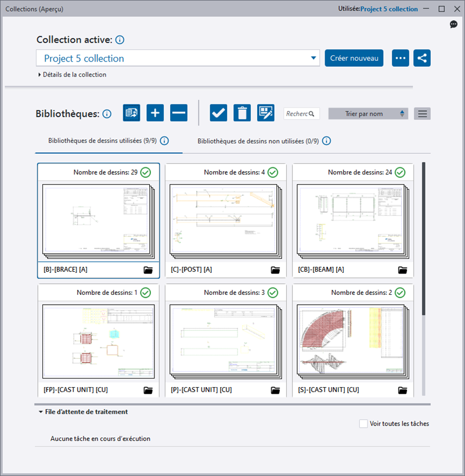Open the hamburger list view menu
This screenshot has height=476, width=465.
click(x=422, y=114)
